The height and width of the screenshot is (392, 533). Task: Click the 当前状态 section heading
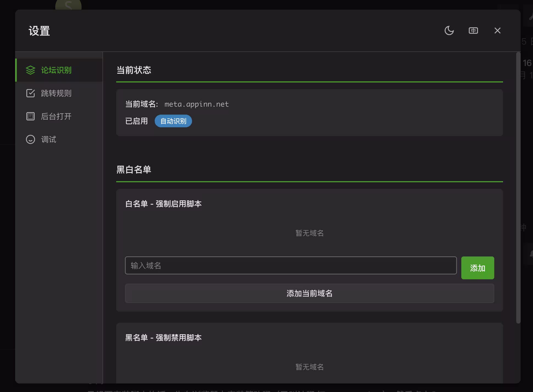point(134,70)
